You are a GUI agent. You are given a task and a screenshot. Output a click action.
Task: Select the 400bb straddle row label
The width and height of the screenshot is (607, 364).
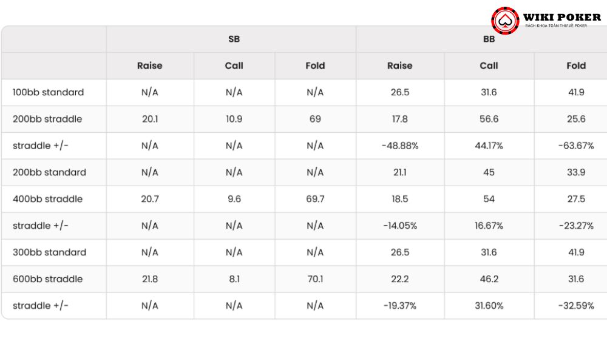tap(47, 199)
